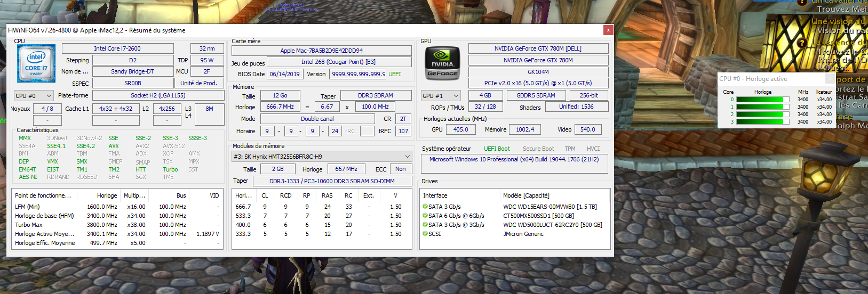Select the SR00B SSPEC field
Image resolution: width=868 pixels, height=294 pixels.
[133, 83]
